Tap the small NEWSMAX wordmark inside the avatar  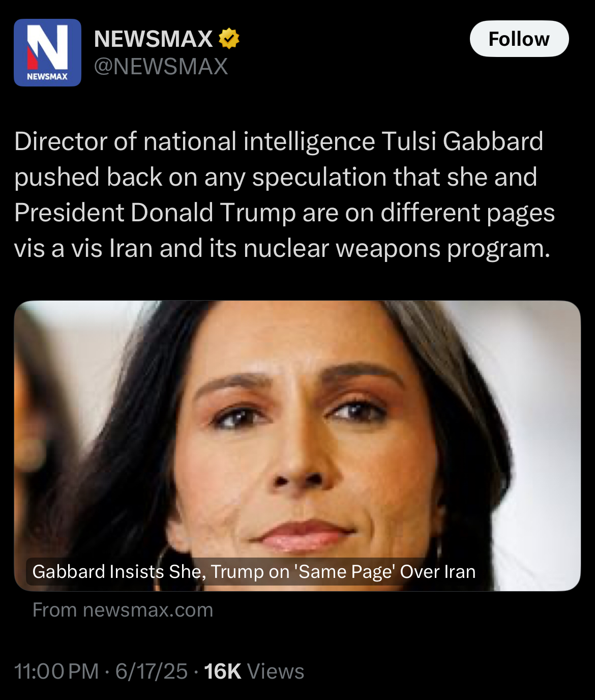point(47,76)
